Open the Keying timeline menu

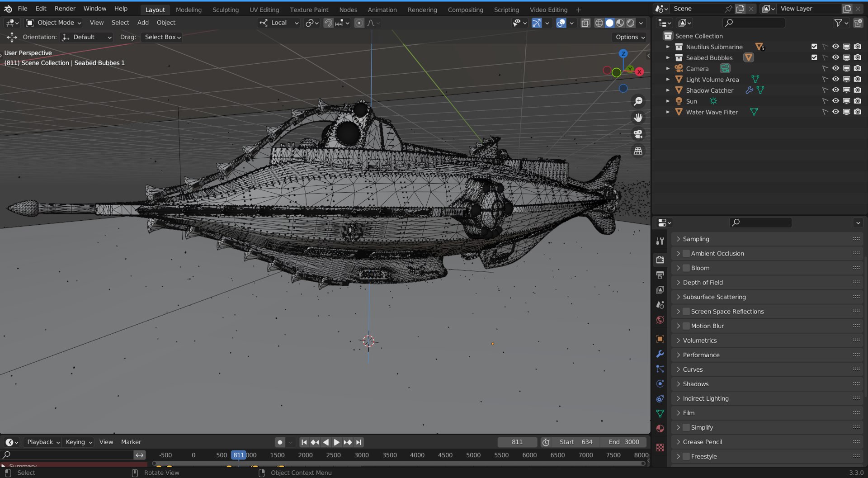79,442
